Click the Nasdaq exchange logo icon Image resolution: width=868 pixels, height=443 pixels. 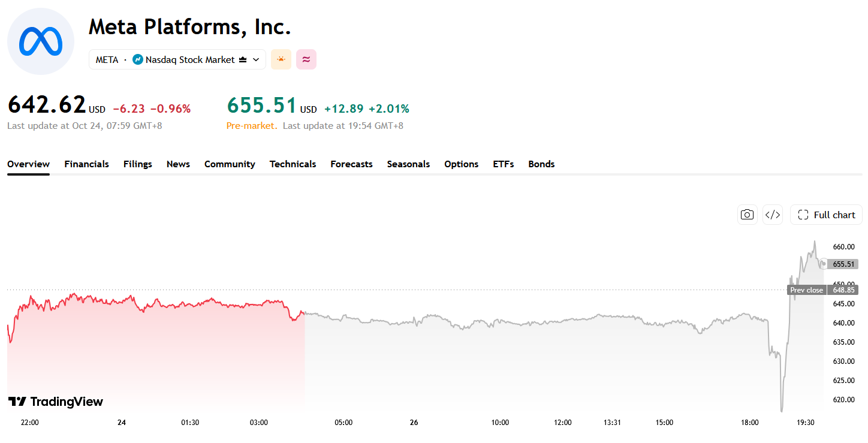[x=138, y=59]
